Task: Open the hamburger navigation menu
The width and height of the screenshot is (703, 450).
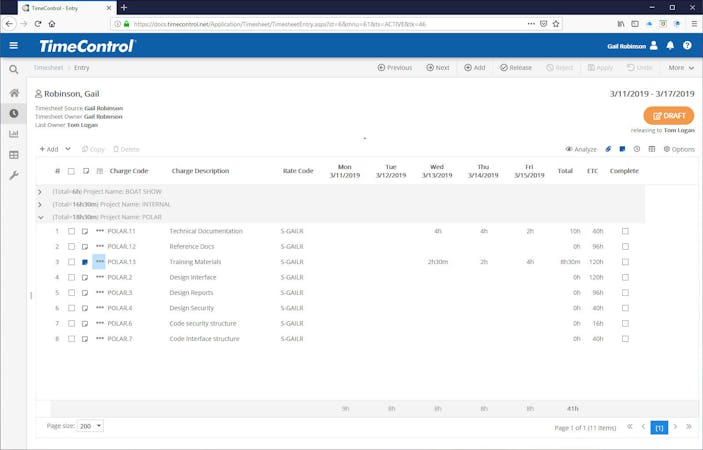Action: [13, 45]
